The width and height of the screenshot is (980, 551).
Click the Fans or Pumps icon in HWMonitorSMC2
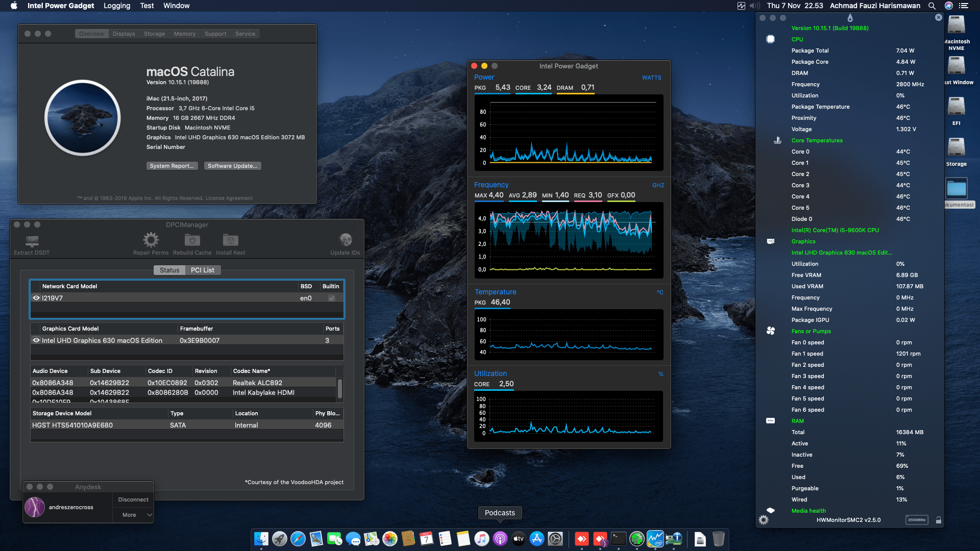[771, 331]
